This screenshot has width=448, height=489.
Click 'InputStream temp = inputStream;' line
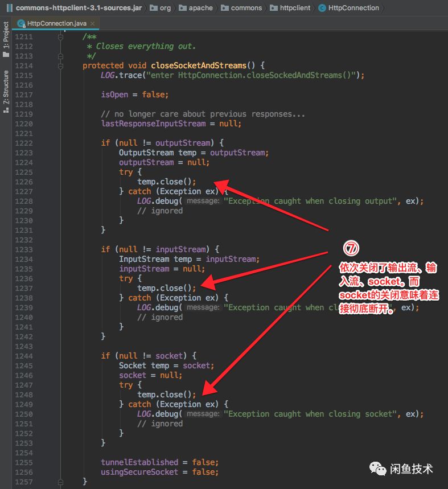pos(189,259)
